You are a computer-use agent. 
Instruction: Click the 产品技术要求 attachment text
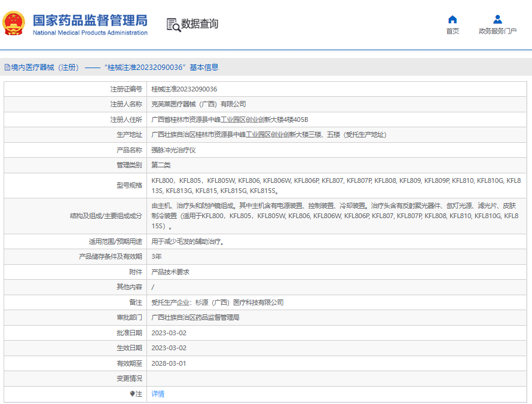170,272
